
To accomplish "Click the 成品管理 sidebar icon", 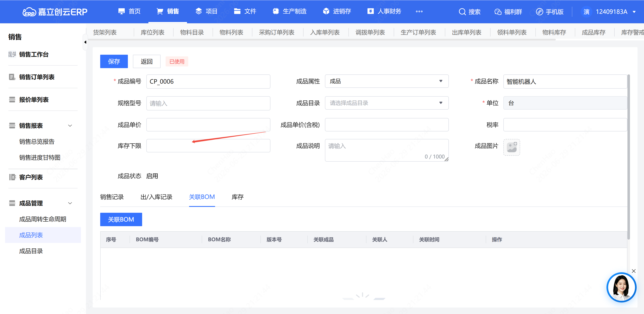I will click(x=12, y=203).
